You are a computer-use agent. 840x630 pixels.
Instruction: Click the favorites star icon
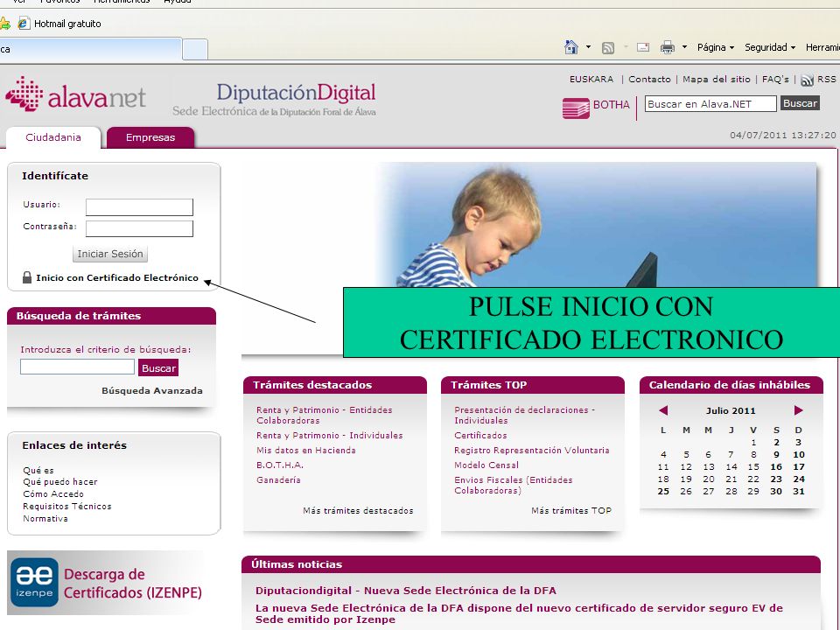coord(4,24)
